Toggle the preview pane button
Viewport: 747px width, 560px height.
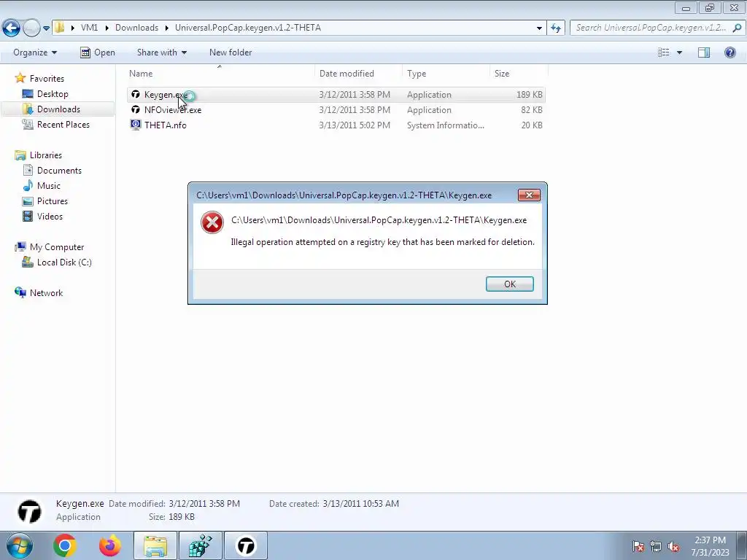point(704,52)
